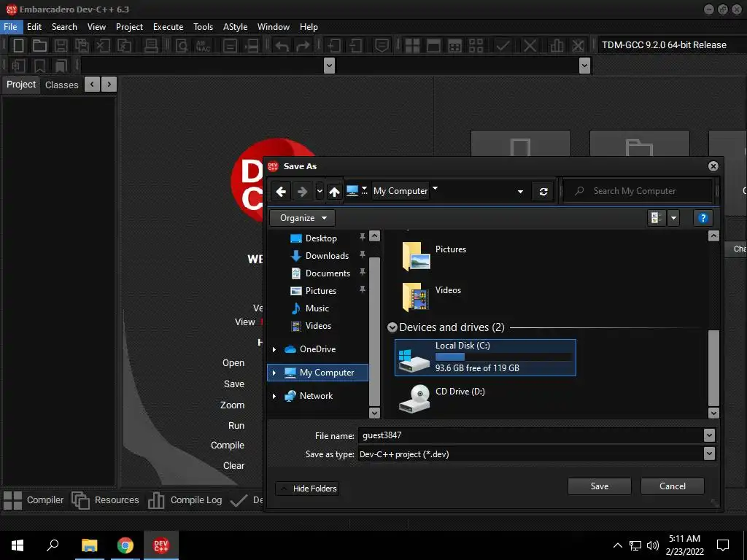Click the Cancel button in the dialog
Viewport: 747px width, 560px height.
coord(672,486)
